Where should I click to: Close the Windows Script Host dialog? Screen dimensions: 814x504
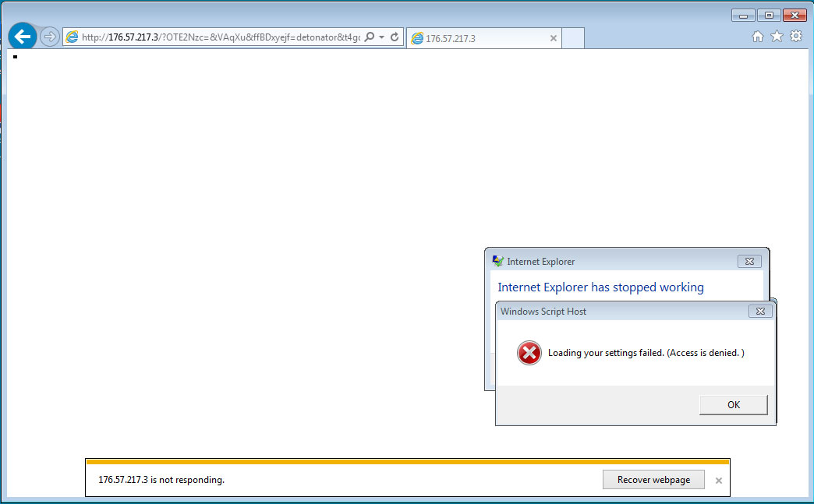(x=760, y=311)
